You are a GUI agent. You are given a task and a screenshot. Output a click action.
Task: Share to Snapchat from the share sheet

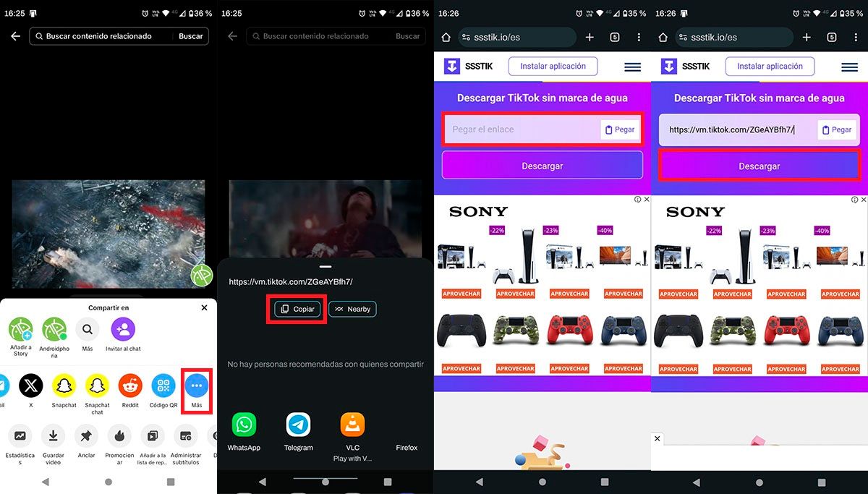pyautogui.click(x=64, y=386)
